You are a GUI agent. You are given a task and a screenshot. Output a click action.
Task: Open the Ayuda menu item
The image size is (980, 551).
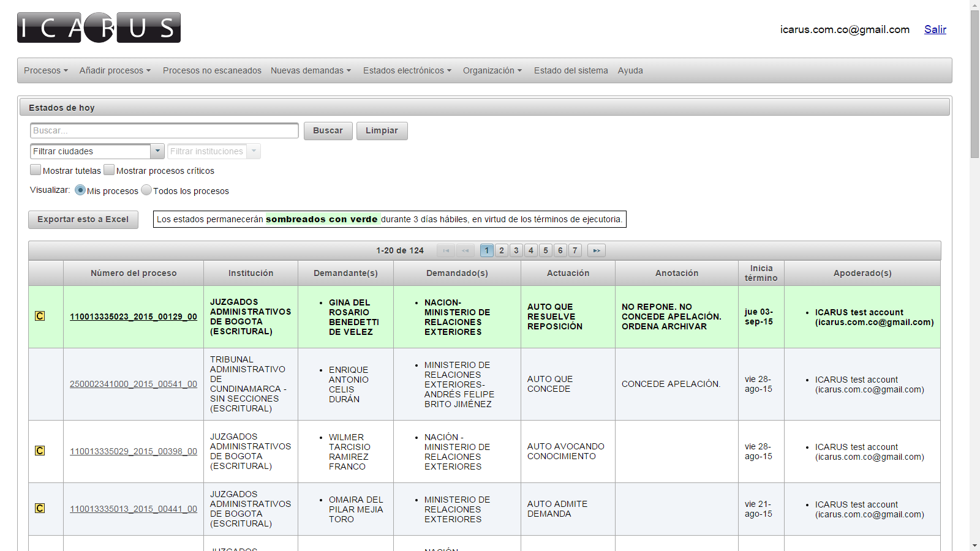click(x=630, y=70)
